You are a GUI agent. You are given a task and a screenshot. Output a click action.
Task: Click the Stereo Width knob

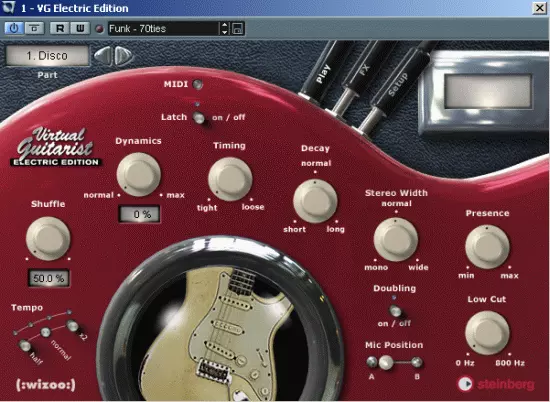coord(396,240)
